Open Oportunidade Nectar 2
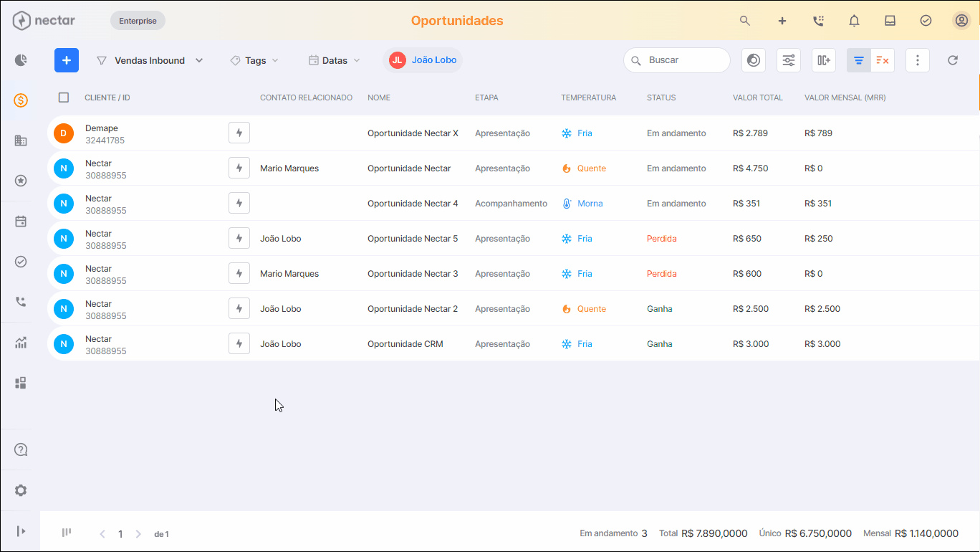The width and height of the screenshot is (980, 552). pyautogui.click(x=413, y=309)
